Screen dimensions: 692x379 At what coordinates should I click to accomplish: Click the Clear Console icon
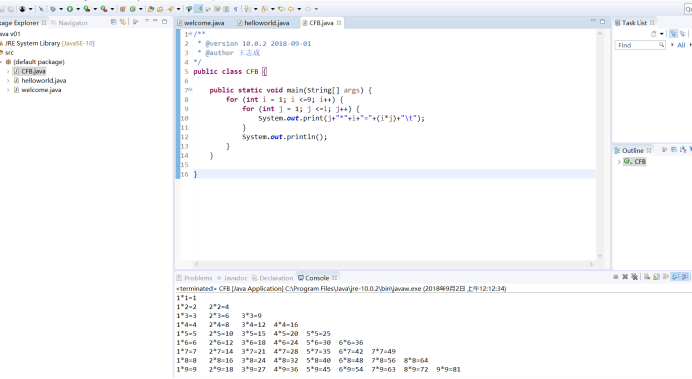(x=647, y=277)
